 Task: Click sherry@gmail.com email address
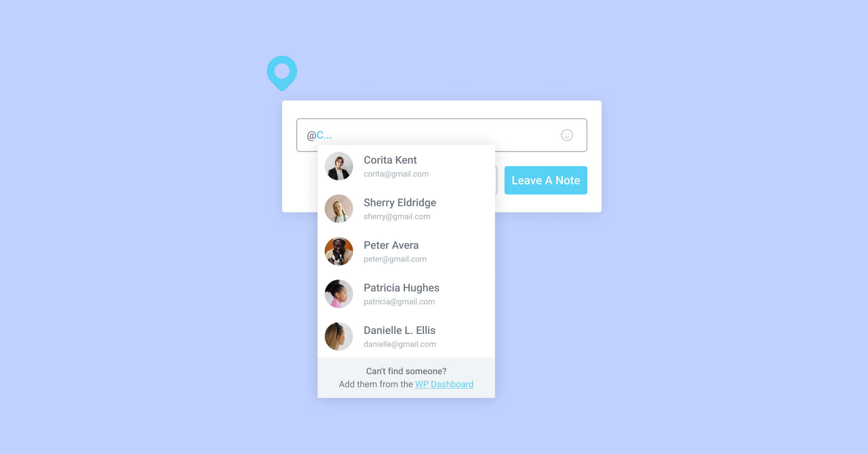397,217
